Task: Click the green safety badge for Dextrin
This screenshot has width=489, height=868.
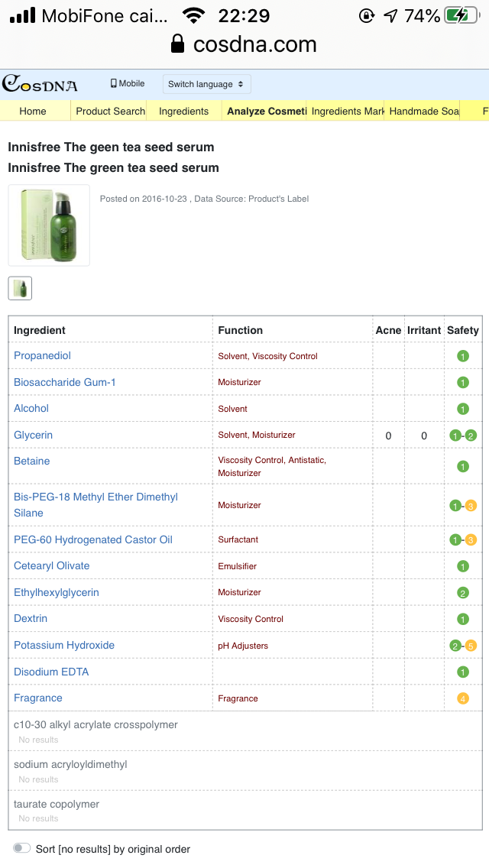Action: coord(462,619)
